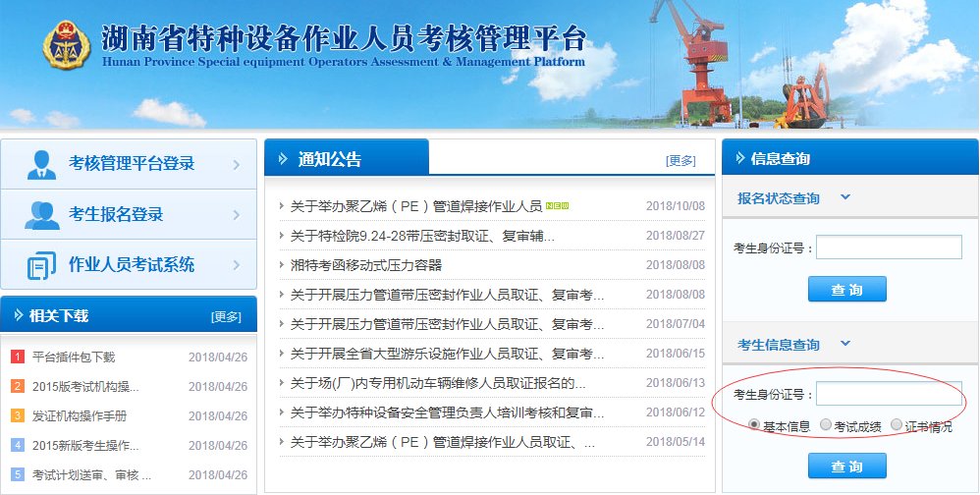Open 带压密封 notice dated 2018/07/04
The image size is (980, 495).
447,324
